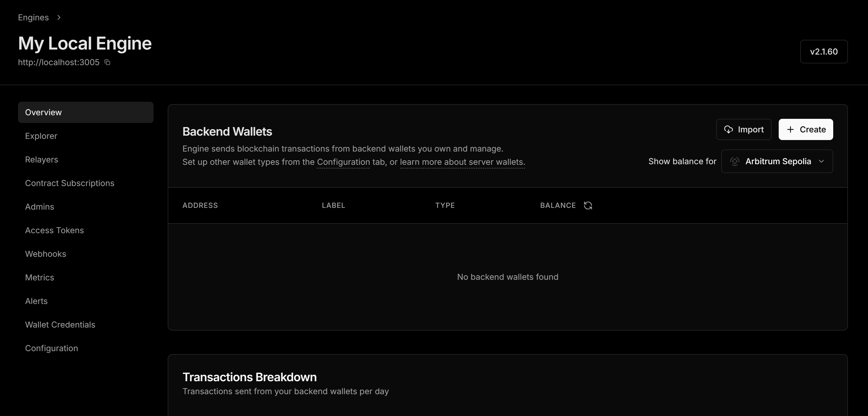Import a backend wallet
This screenshot has height=416, width=868.
point(744,129)
